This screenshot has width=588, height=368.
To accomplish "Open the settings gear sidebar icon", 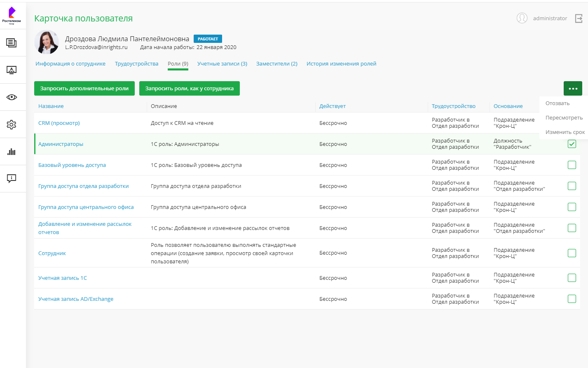I will tap(12, 124).
